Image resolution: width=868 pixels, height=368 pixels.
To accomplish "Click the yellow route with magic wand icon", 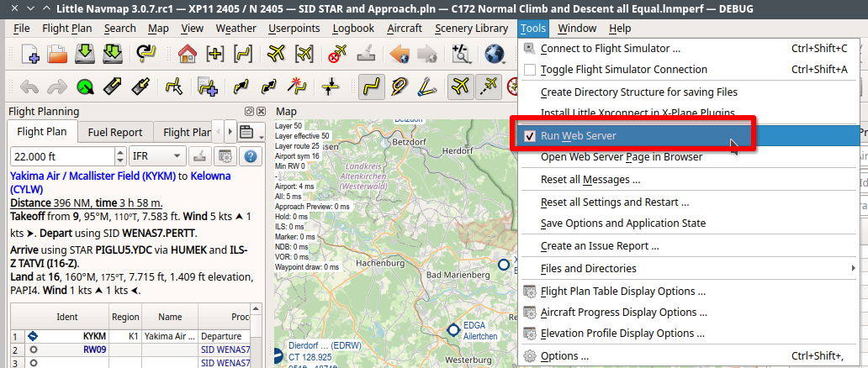I will (x=297, y=87).
